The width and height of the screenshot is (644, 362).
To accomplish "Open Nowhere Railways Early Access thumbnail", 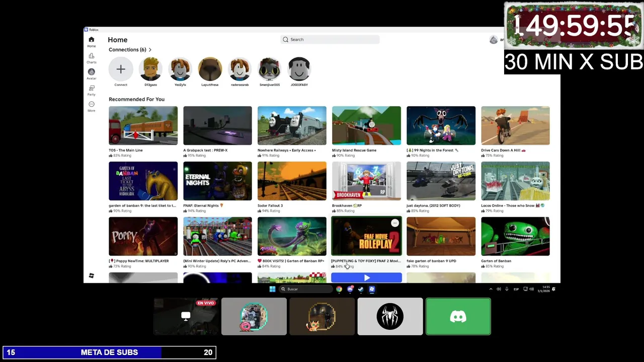I will click(x=292, y=126).
